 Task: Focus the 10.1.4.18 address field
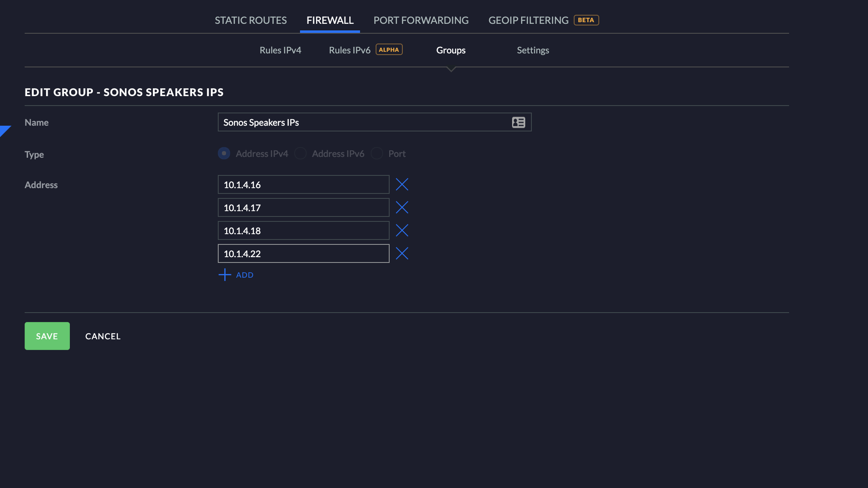pos(303,230)
